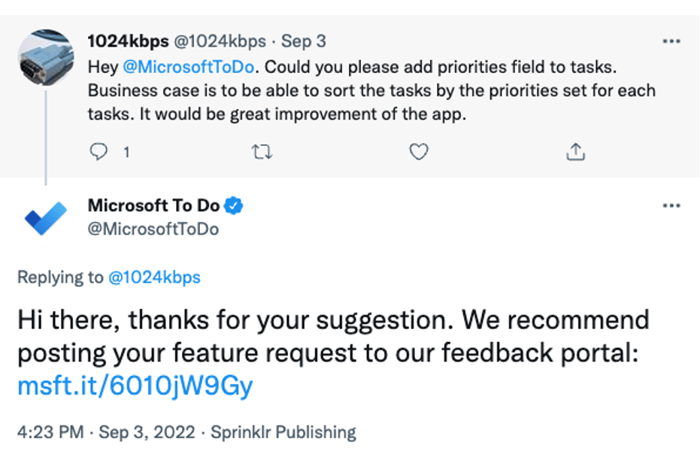Open the Microsoft To Do display name
The width and height of the screenshot is (700, 460).
tap(154, 205)
